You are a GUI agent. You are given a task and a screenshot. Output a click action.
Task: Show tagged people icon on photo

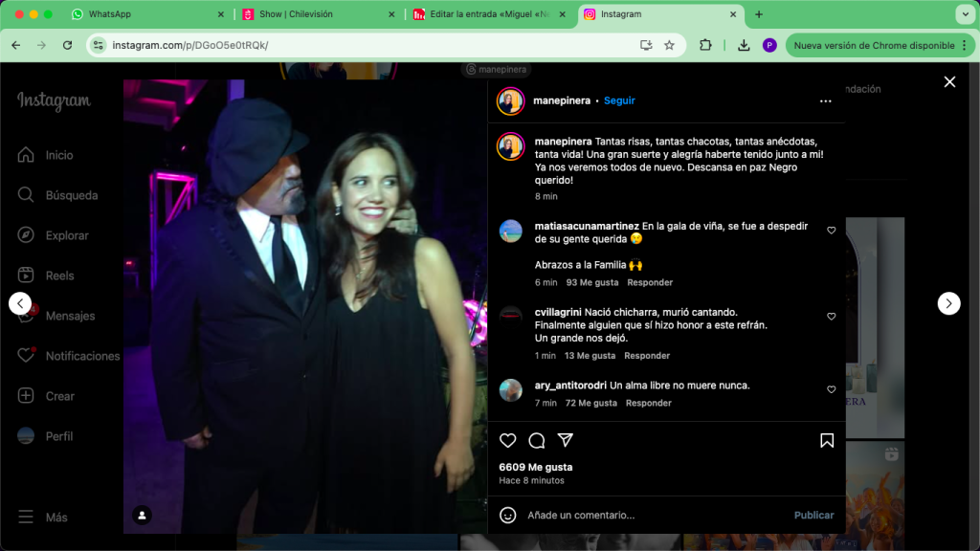[x=142, y=515]
